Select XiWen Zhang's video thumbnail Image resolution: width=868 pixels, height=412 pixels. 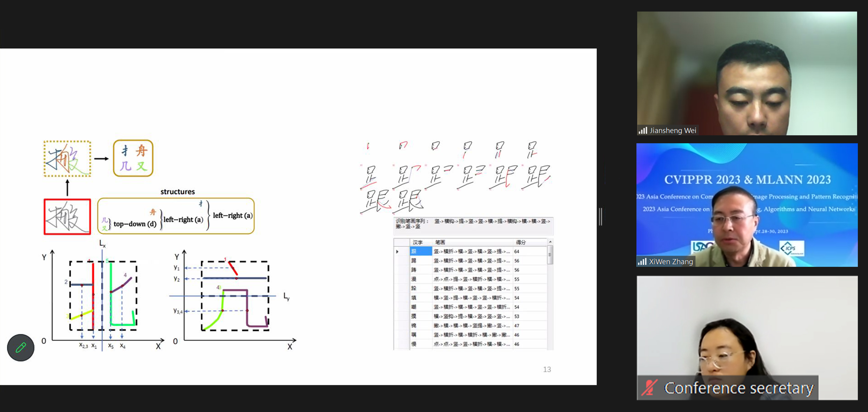[x=747, y=205]
